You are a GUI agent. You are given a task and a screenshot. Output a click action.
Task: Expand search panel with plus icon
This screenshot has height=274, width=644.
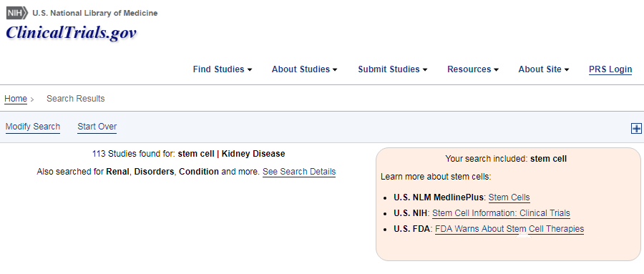[636, 129]
